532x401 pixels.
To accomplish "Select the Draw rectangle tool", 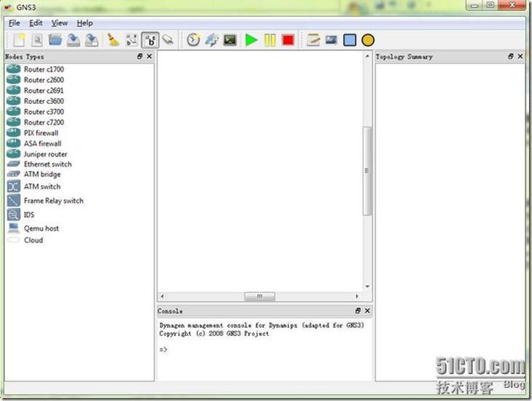I will 350,40.
